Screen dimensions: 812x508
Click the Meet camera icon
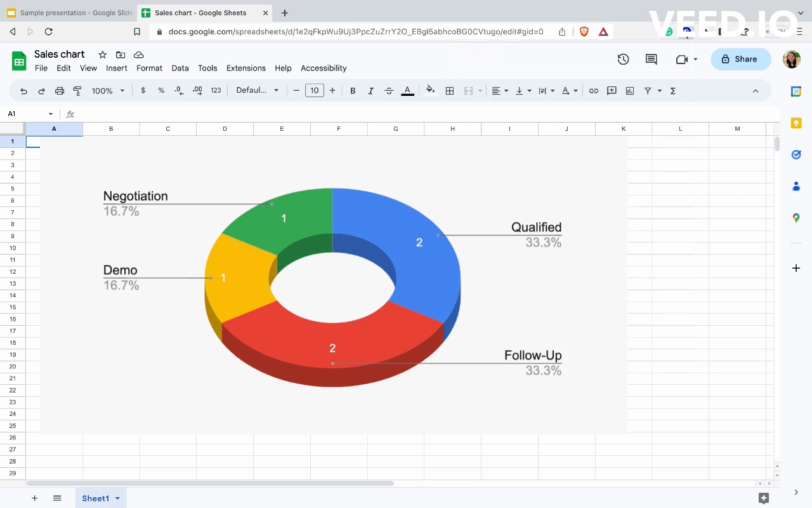click(682, 59)
